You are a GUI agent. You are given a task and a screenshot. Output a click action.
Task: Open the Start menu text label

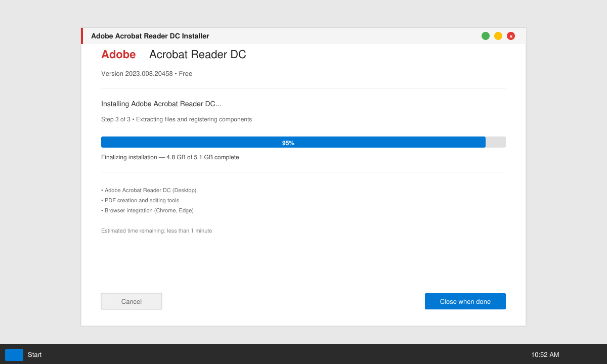[35, 355]
